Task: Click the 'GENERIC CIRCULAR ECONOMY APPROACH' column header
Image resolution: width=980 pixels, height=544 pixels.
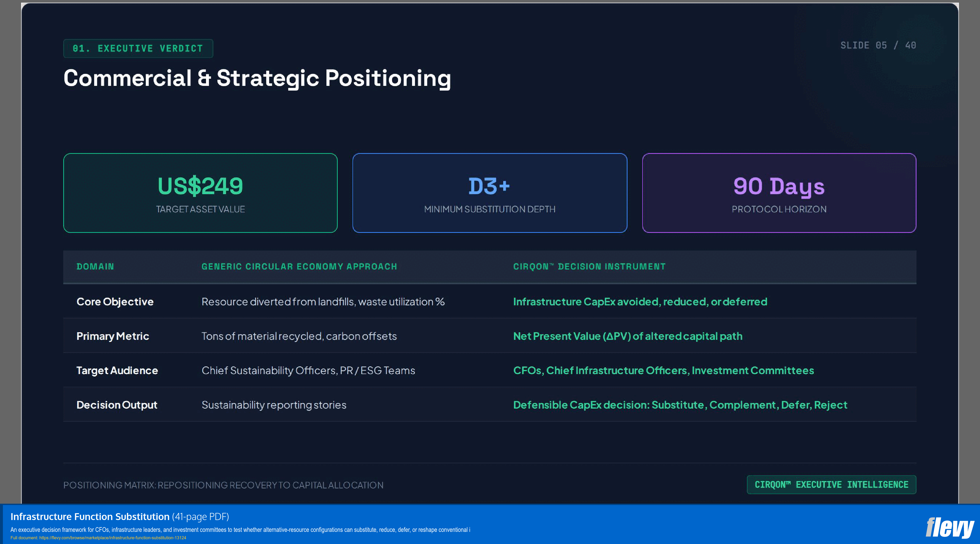Action: [x=300, y=266]
